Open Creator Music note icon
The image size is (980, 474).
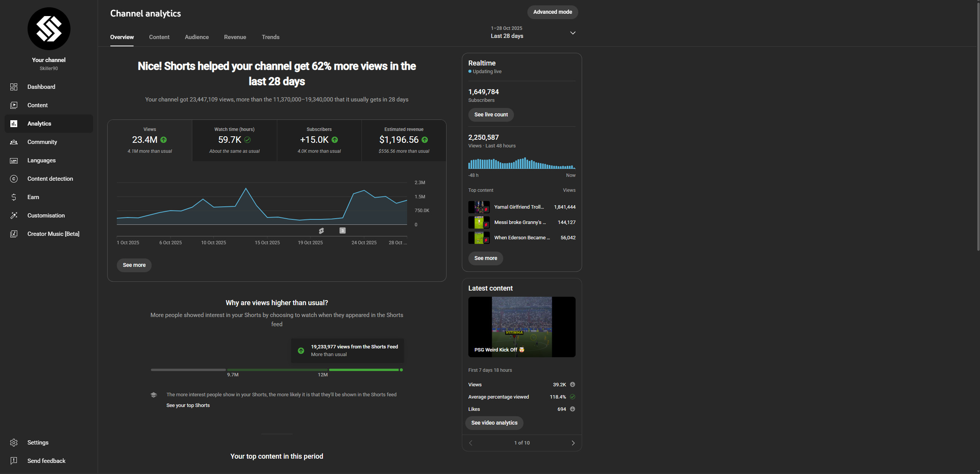coord(14,234)
